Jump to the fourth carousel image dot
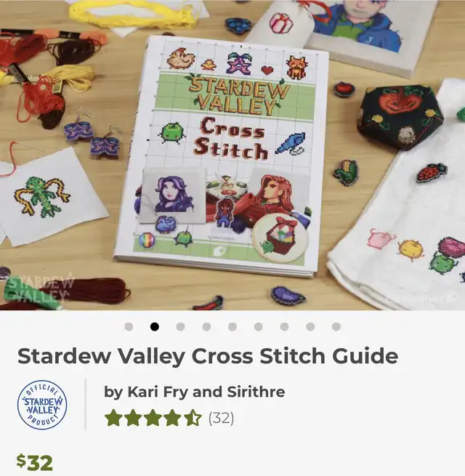Screen dimensions: 465x476 coord(206,326)
